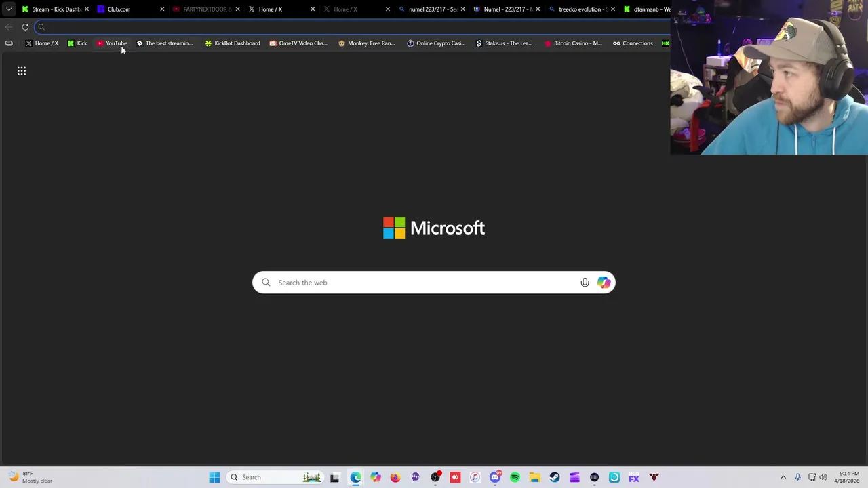Click the system tray microphone icon

coord(797,477)
